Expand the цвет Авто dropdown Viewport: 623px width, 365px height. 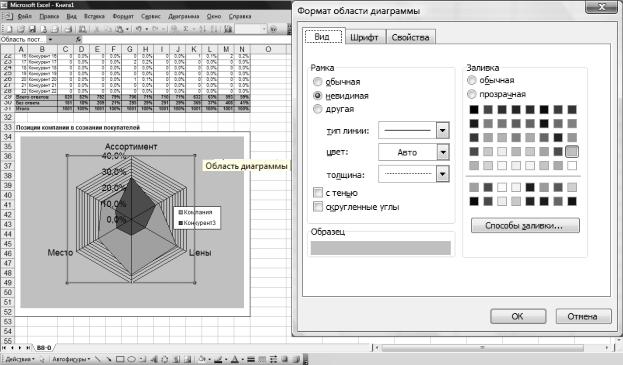pos(443,152)
